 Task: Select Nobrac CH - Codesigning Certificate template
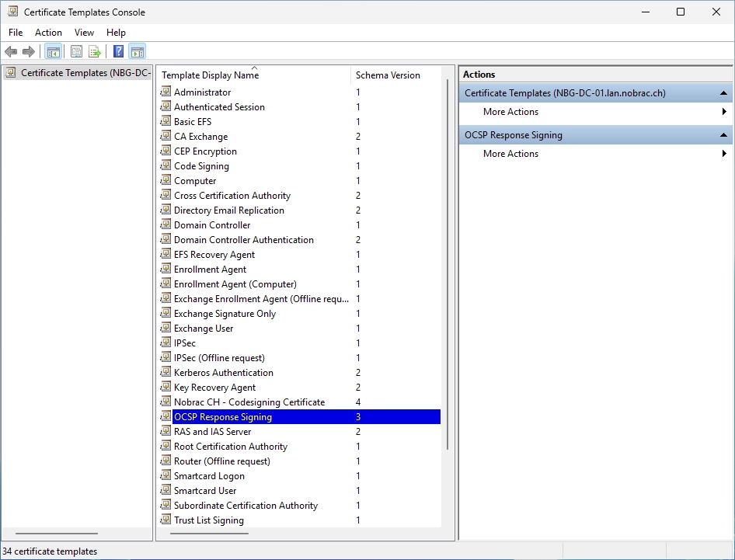249,402
